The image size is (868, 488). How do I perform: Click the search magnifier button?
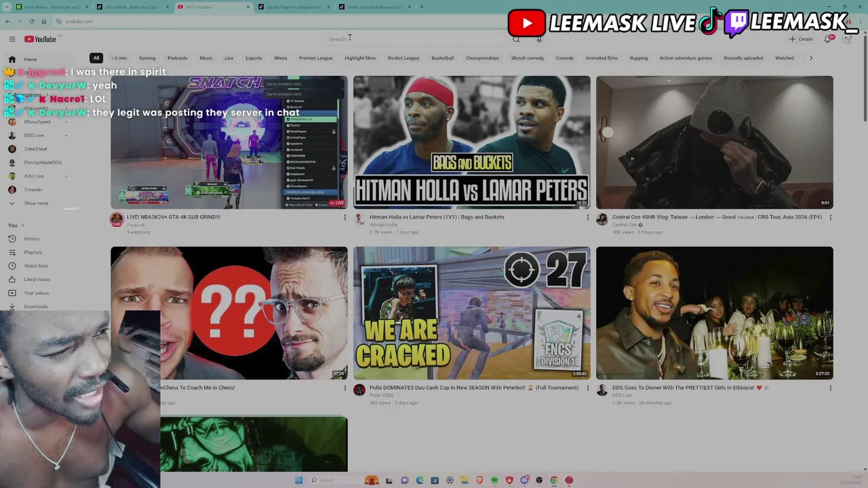(516, 39)
